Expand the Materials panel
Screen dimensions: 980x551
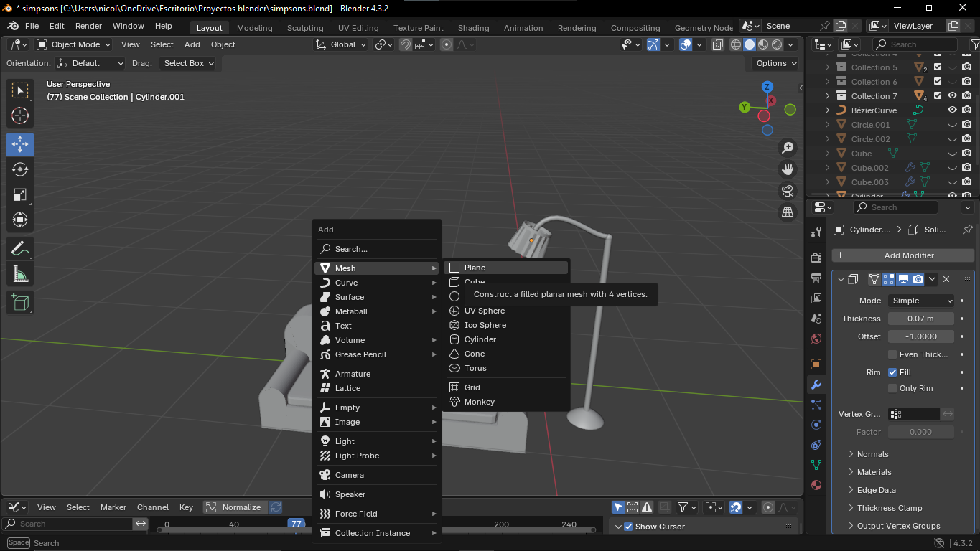tap(874, 472)
